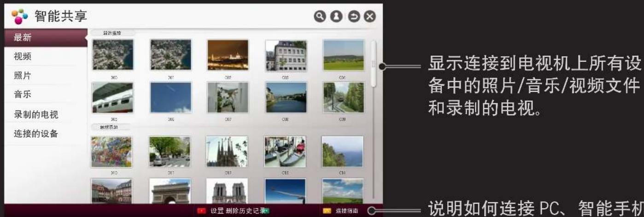
Task: Open thumbnail 012 Sagrada Familia towers
Action: (x=227, y=152)
